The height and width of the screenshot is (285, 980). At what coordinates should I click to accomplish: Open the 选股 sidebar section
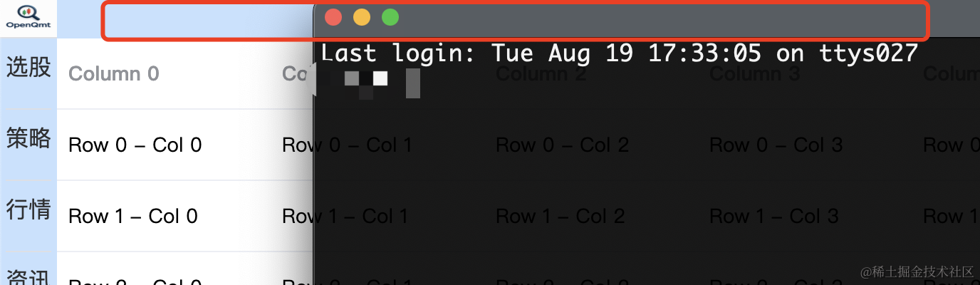(x=28, y=68)
